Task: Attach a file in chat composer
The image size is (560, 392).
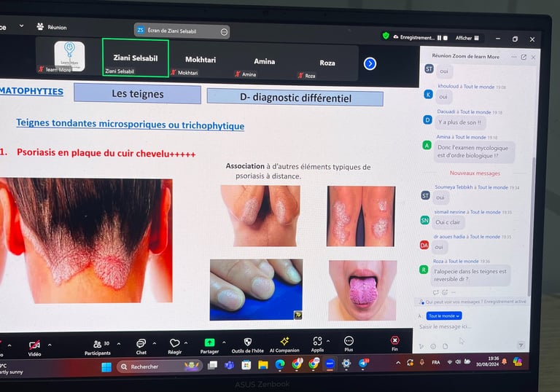Action: [445, 346]
